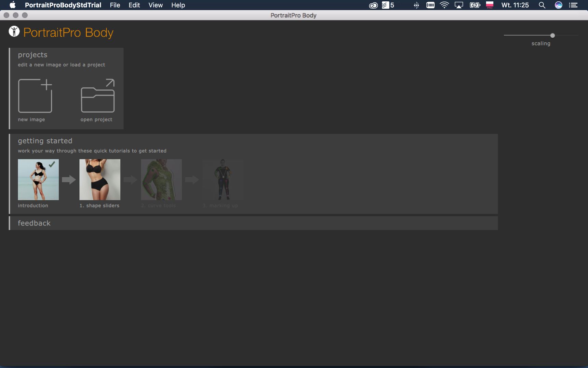Open the File menu
Image resolution: width=588 pixels, height=368 pixels.
click(115, 5)
